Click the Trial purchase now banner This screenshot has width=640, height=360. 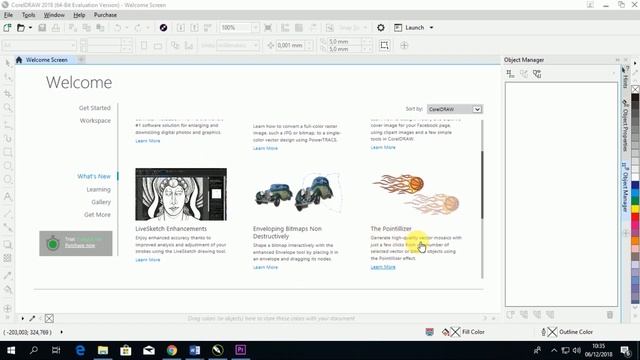[x=76, y=243]
